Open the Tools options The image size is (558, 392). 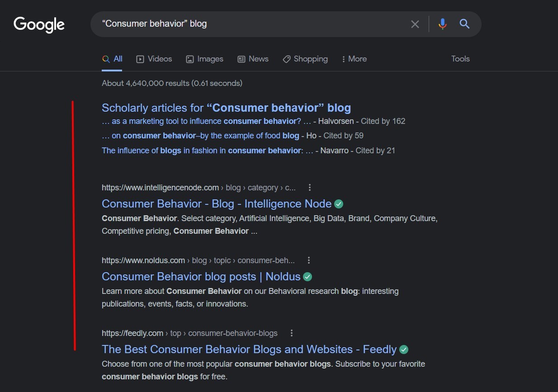tap(460, 59)
